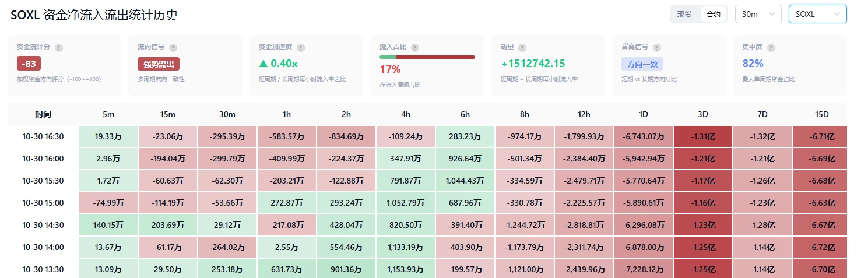Click the 7D column header
The height and width of the screenshot is (278, 868).
pyautogui.click(x=762, y=114)
